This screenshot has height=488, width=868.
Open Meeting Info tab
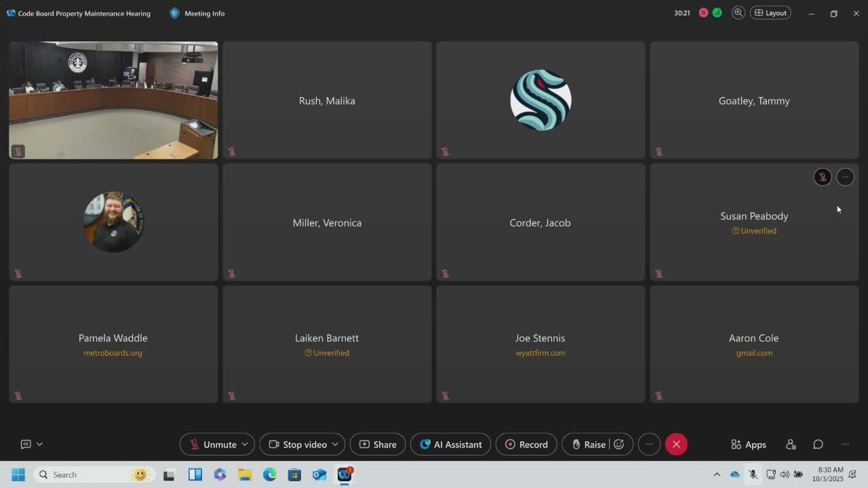(x=197, y=14)
